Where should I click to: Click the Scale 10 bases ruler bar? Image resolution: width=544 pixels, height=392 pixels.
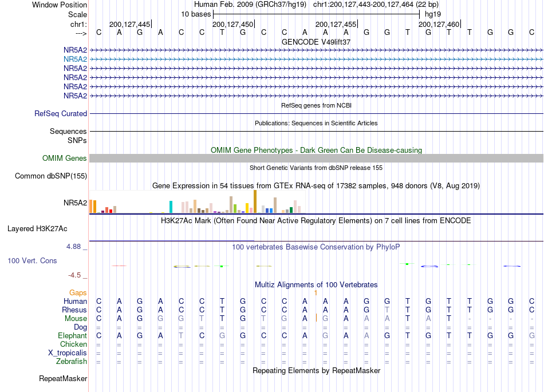coord(317,14)
